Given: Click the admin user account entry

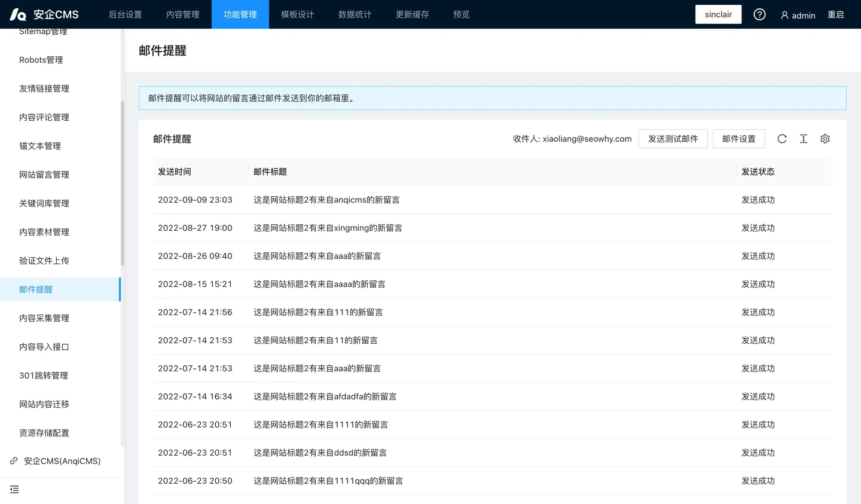Looking at the screenshot, I should point(798,15).
